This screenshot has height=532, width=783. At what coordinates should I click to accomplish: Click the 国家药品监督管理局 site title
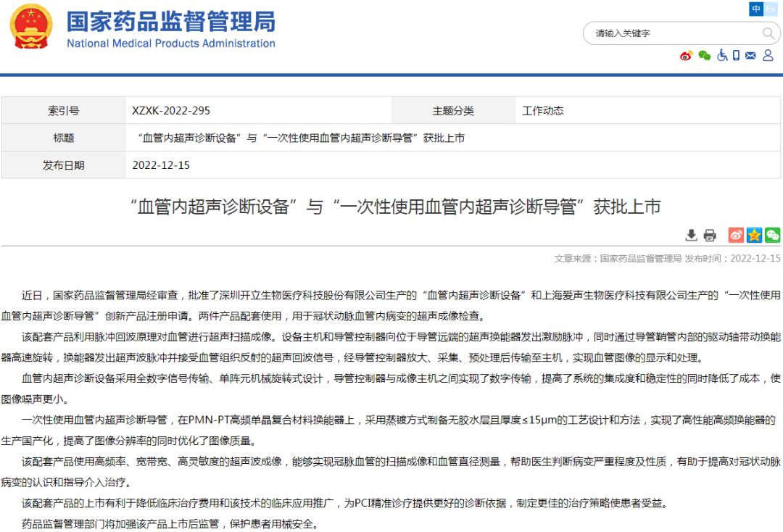click(x=171, y=22)
